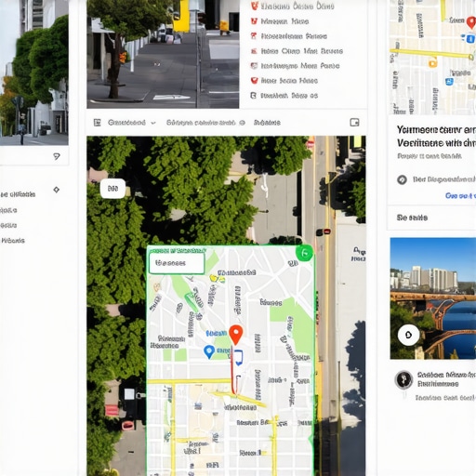The width and height of the screenshot is (476, 476).
Task: Open the left street photo thumbnail
Action: [x=34, y=73]
